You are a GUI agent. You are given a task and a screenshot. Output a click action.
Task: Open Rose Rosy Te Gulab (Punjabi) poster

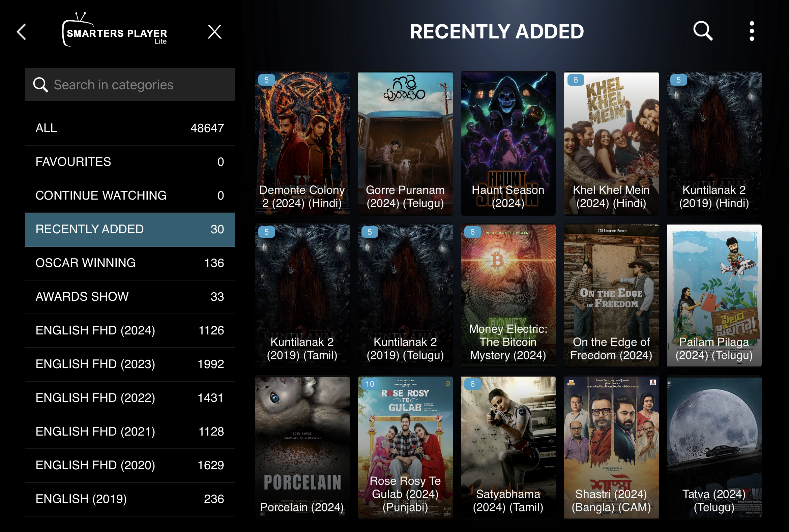click(405, 447)
